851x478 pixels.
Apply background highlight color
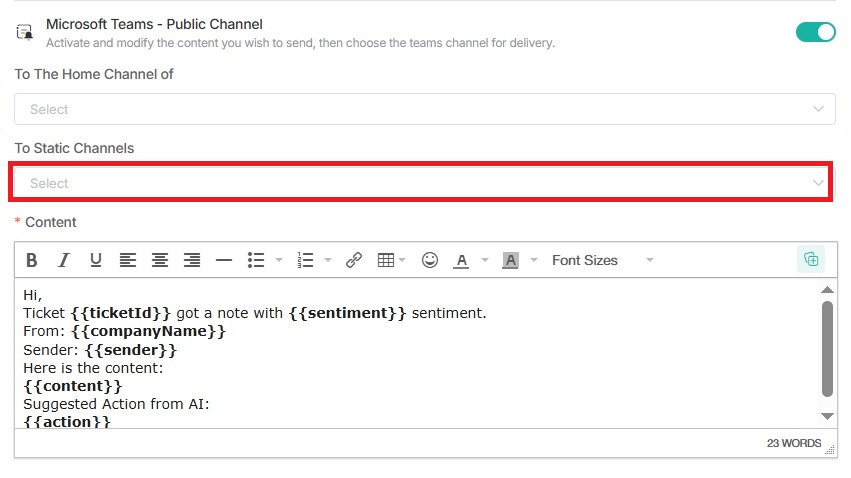pos(510,260)
